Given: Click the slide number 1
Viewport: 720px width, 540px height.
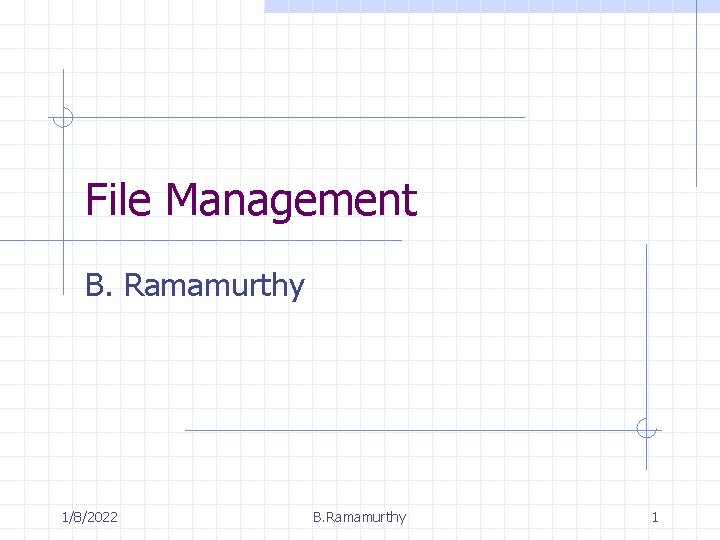Looking at the screenshot, I should (655, 518).
